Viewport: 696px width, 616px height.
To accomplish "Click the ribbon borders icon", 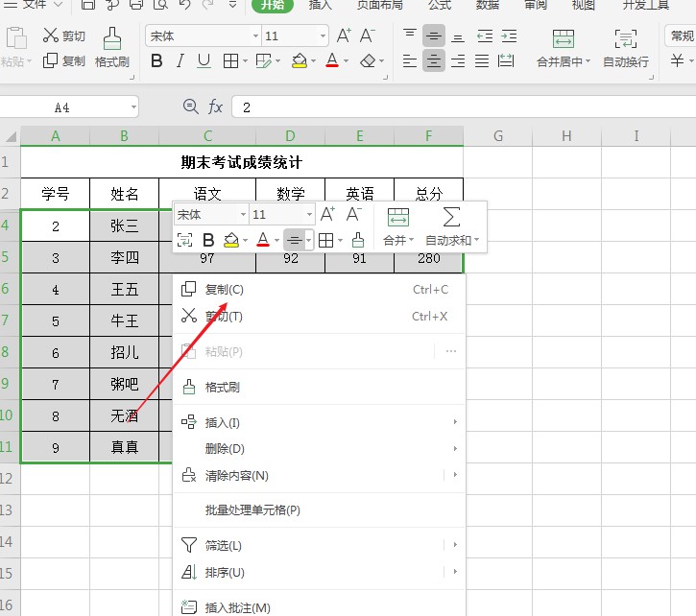I will coord(230,60).
